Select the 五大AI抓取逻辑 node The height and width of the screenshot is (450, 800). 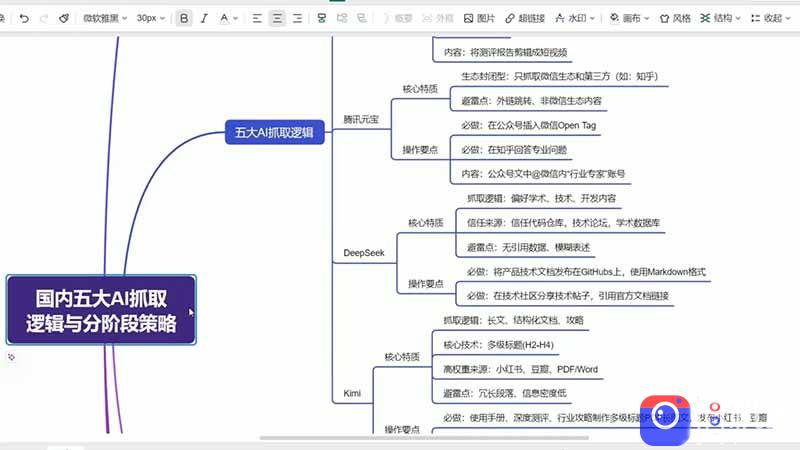(x=274, y=132)
